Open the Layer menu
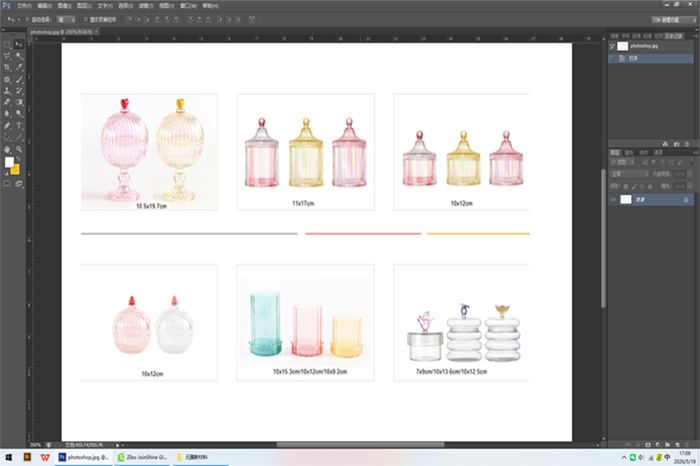 84,6
